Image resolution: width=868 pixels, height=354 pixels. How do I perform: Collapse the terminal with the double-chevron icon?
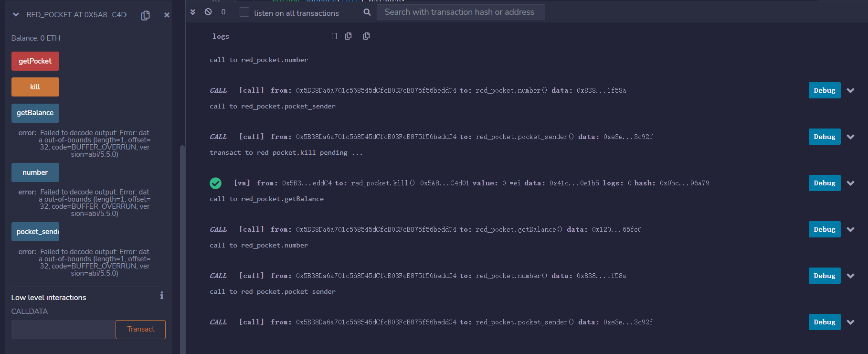click(193, 12)
